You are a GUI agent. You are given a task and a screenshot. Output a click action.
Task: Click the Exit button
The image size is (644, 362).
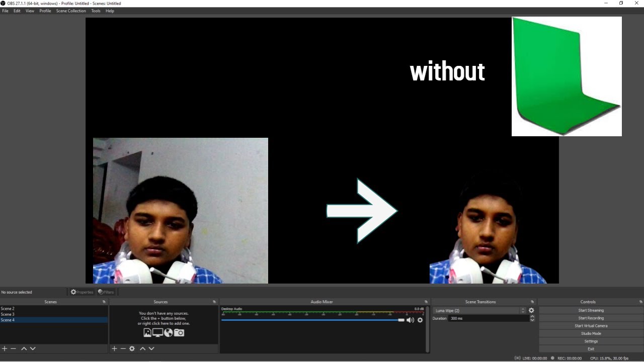tap(591, 349)
